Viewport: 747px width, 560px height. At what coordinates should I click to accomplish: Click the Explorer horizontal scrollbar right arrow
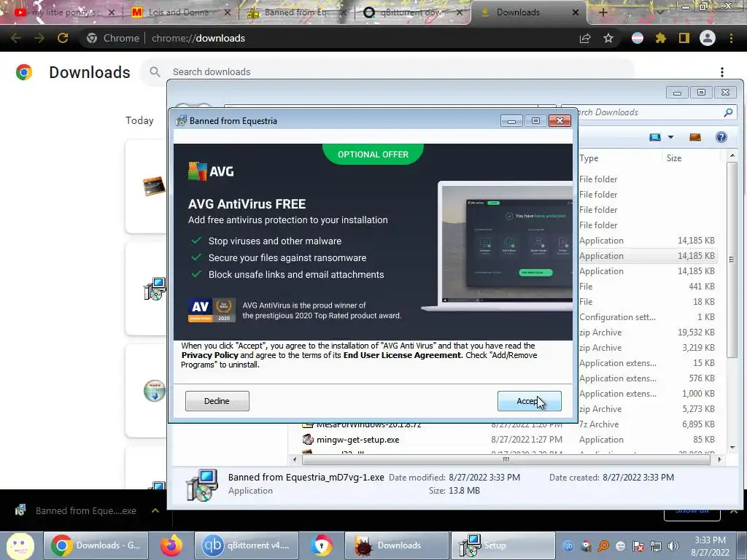coord(719,459)
